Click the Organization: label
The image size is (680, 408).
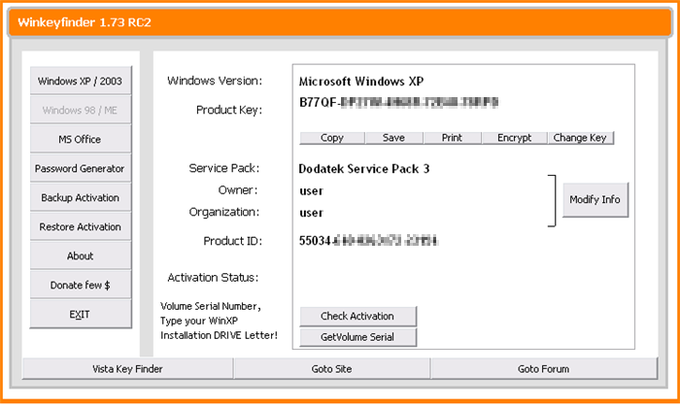coord(224,212)
